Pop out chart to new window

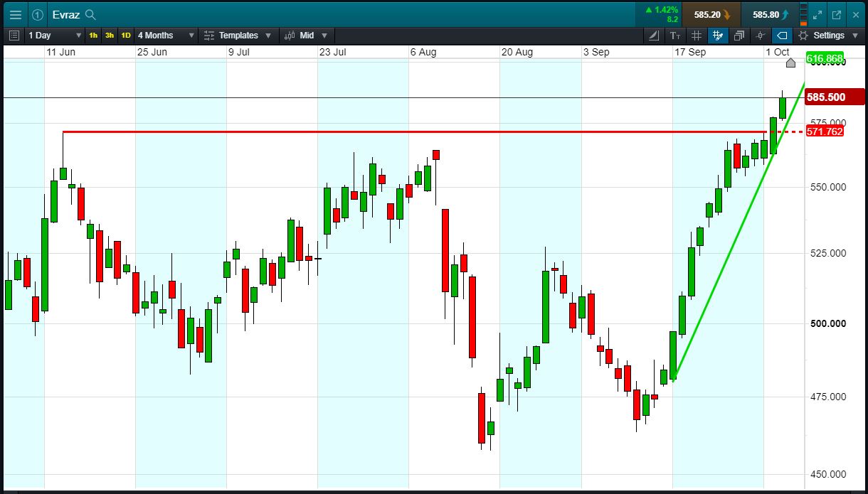pyautogui.click(x=837, y=14)
